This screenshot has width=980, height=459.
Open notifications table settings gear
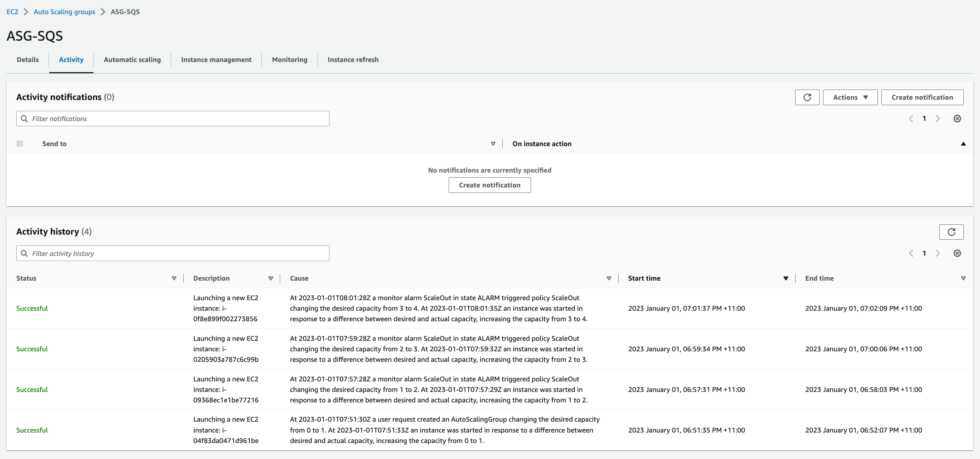tap(957, 119)
